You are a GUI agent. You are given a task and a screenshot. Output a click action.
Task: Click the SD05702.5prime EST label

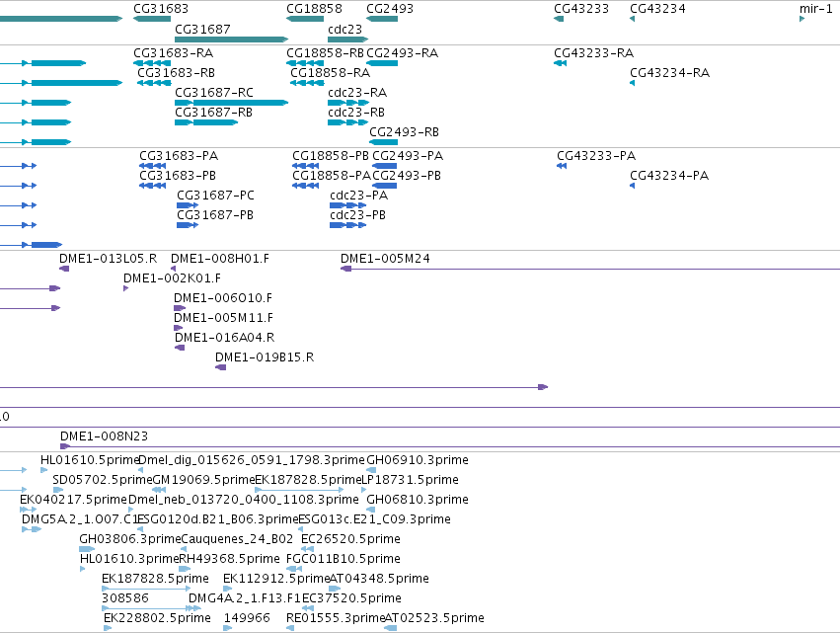click(x=103, y=480)
